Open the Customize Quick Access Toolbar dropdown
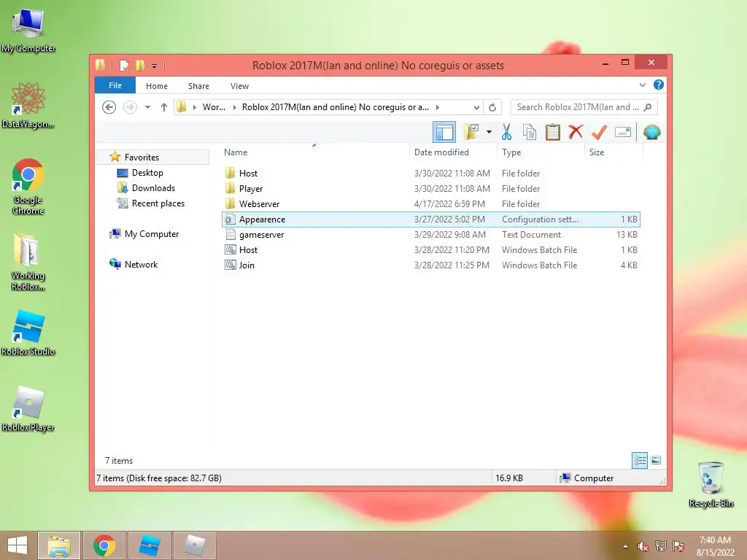 coord(154,65)
